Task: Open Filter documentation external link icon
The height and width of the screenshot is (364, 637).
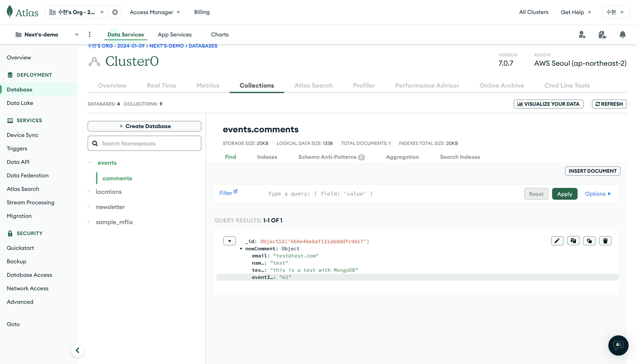Action: click(235, 191)
